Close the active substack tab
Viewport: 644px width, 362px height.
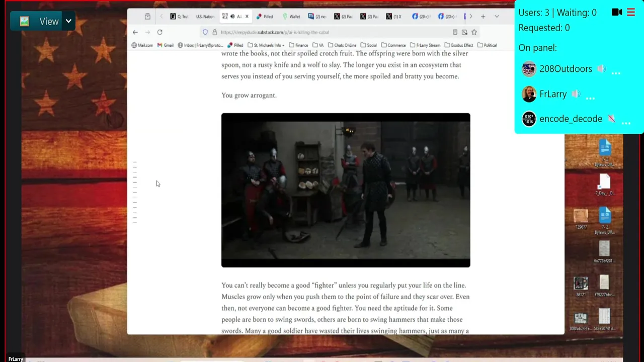point(247,17)
